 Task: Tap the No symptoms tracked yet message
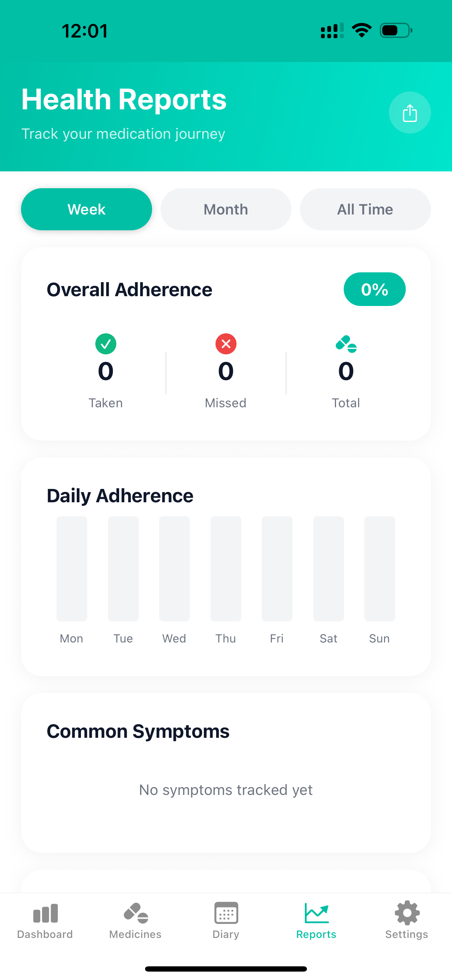226,789
